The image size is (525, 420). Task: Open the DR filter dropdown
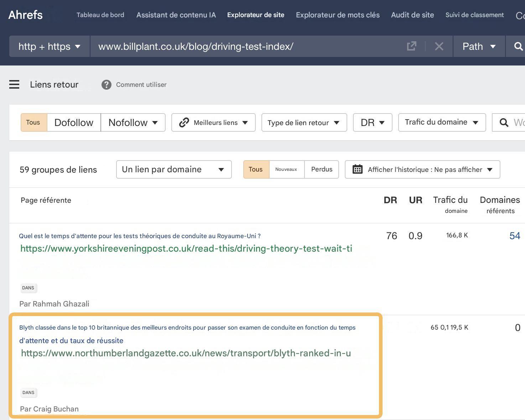pos(373,122)
